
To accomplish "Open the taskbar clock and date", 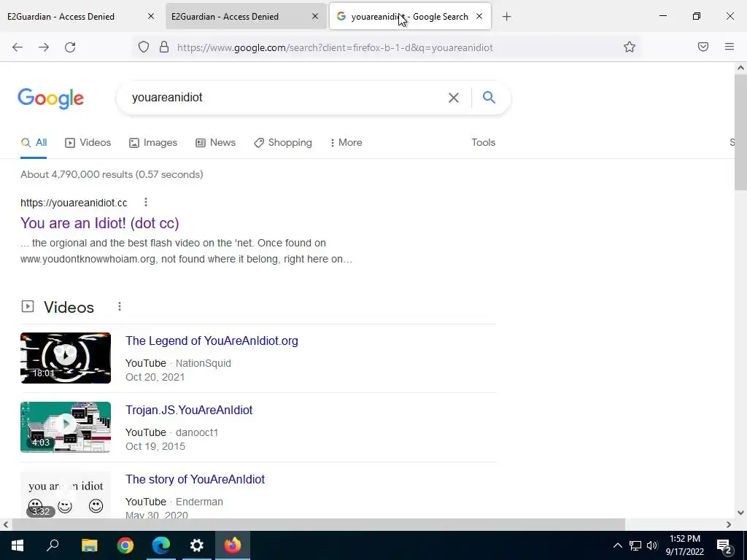I will [684, 545].
